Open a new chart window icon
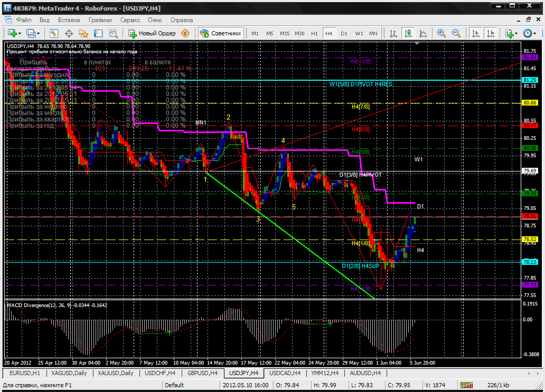Image resolution: width=545 pixels, height=392 pixels. coord(12,33)
